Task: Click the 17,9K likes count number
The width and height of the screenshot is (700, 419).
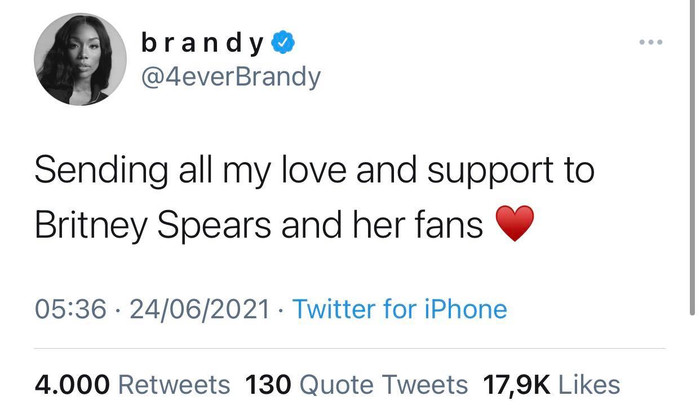Action: tap(515, 384)
